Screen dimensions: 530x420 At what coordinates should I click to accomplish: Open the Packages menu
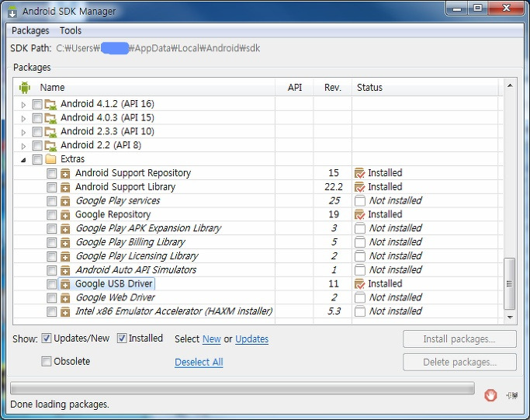pyautogui.click(x=30, y=31)
